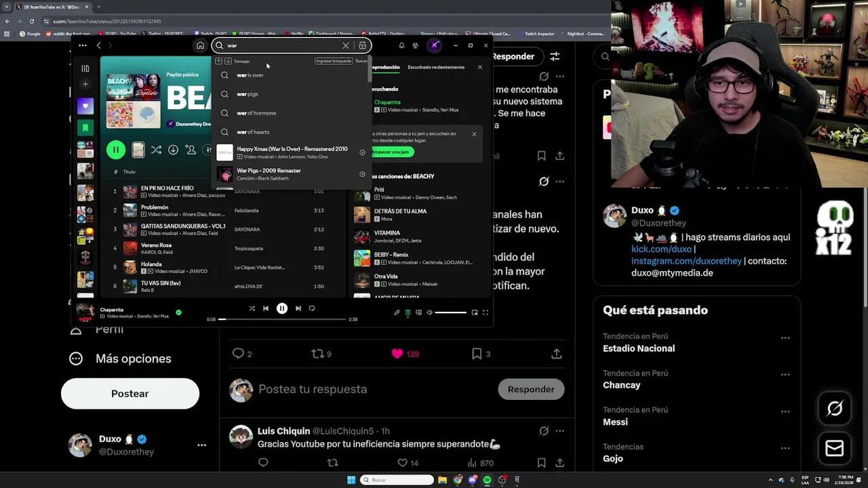This screenshot has width=868, height=488.
Task: Skip to next track
Action: tap(298, 308)
